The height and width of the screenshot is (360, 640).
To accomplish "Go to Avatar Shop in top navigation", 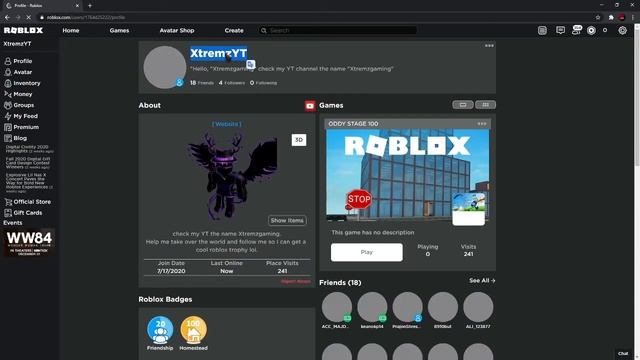I will [x=177, y=31].
